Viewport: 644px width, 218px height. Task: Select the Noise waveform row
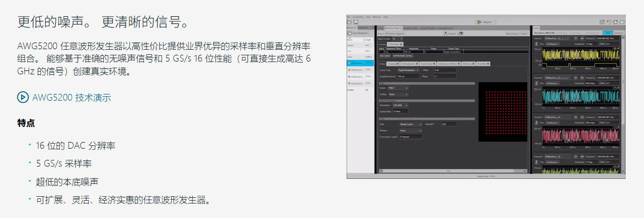[x=360, y=57]
